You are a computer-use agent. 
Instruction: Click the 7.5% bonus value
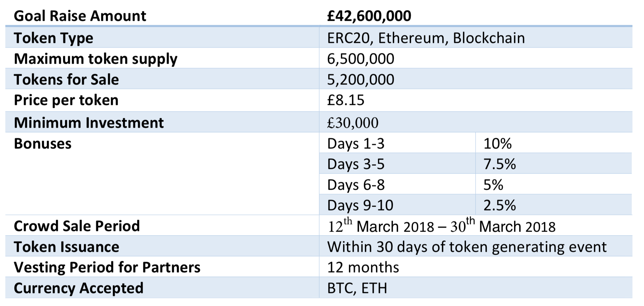(x=500, y=164)
